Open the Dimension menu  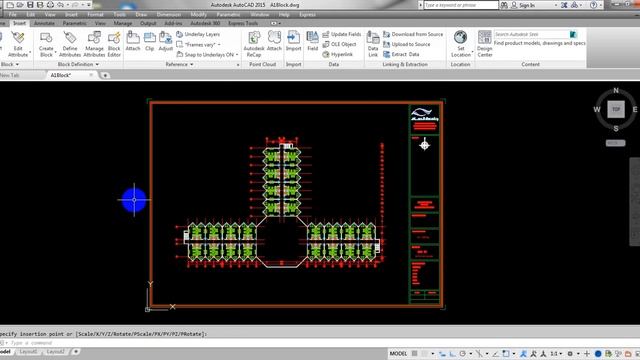click(169, 14)
